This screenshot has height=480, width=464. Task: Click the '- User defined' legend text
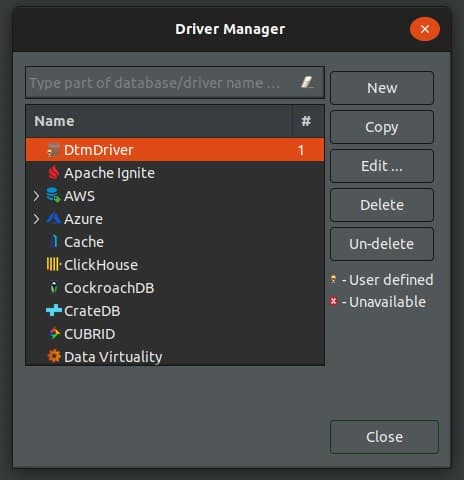tap(387, 280)
